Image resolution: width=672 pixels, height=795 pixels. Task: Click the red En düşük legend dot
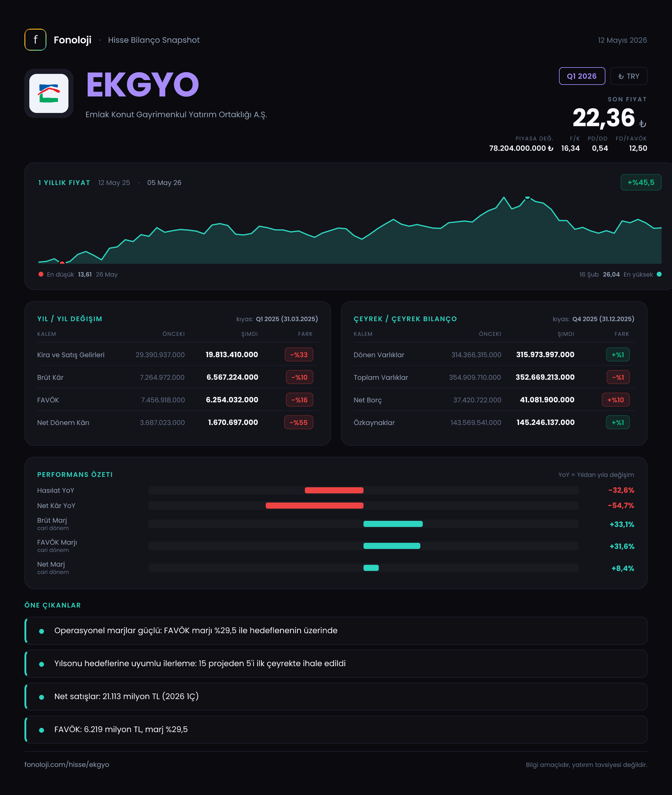tap(41, 274)
